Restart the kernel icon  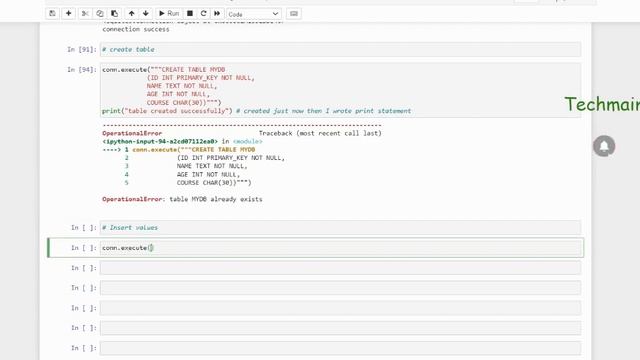(203, 13)
